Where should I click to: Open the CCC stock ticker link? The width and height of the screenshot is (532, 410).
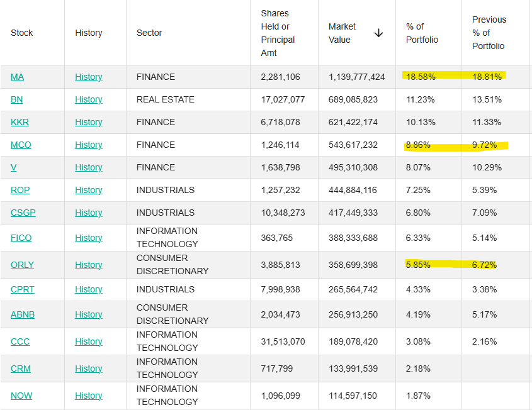click(20, 341)
